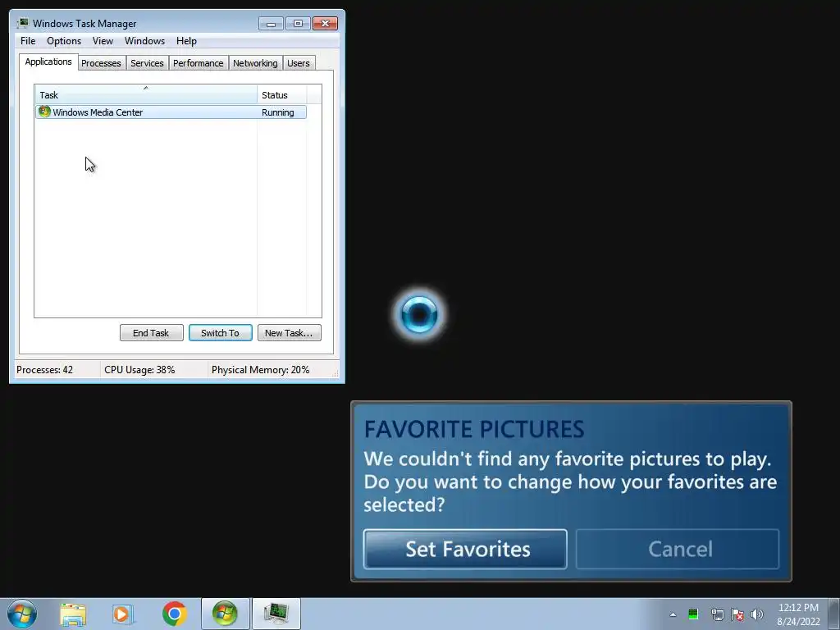Viewport: 840px width, 630px height.
Task: Maximize the Task Manager window
Action: pos(298,24)
